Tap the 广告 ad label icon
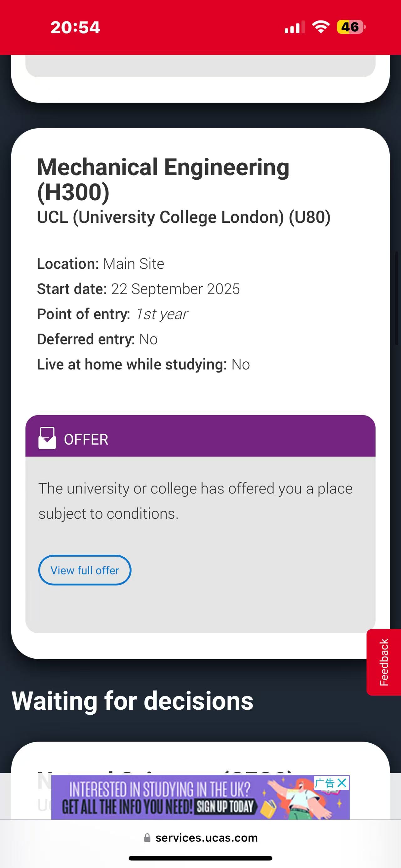Screen dimensions: 401x868 click(x=324, y=783)
